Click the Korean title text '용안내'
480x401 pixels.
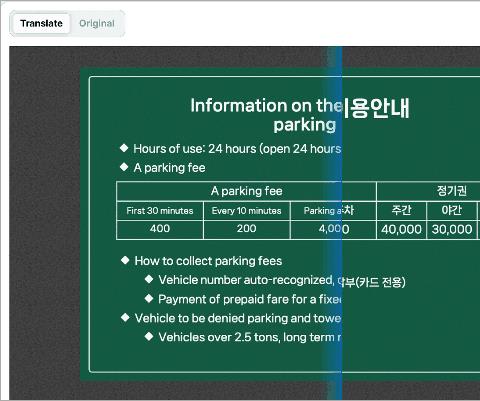click(x=379, y=108)
